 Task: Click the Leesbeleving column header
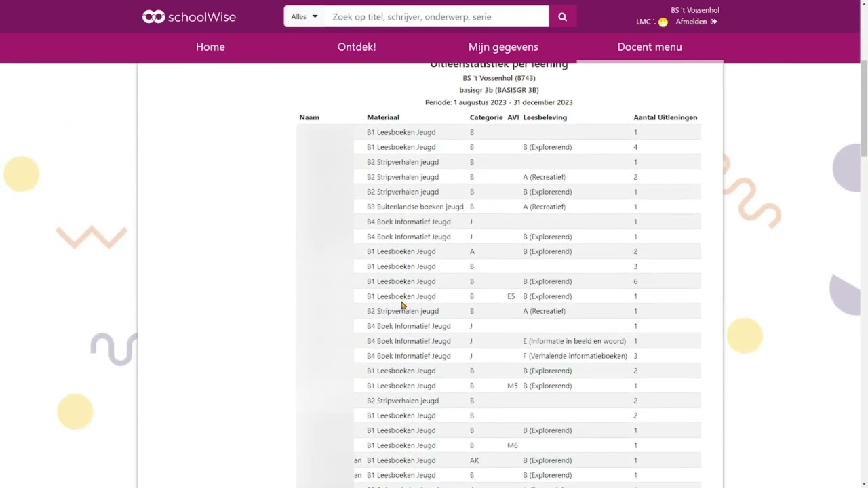545,117
